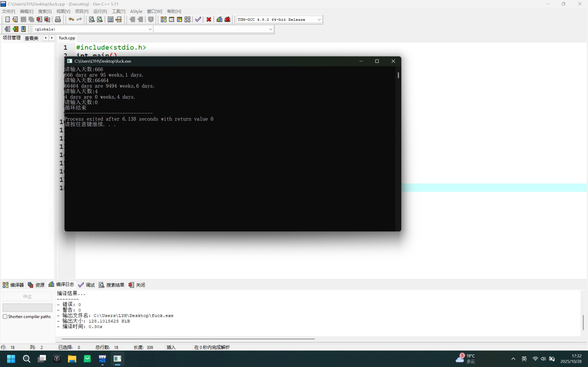Click the Print toolbar icon
Viewport: 588px width, 367px height.
point(58,19)
